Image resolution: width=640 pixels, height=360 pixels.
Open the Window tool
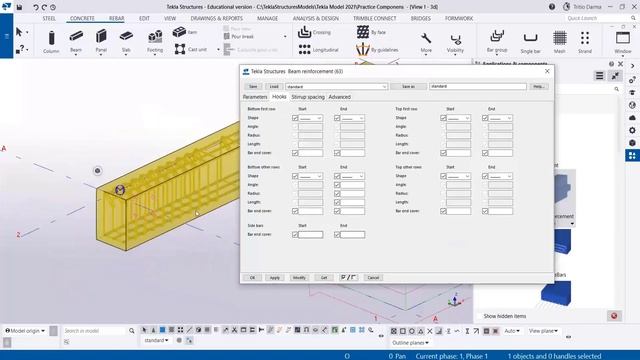623,42
